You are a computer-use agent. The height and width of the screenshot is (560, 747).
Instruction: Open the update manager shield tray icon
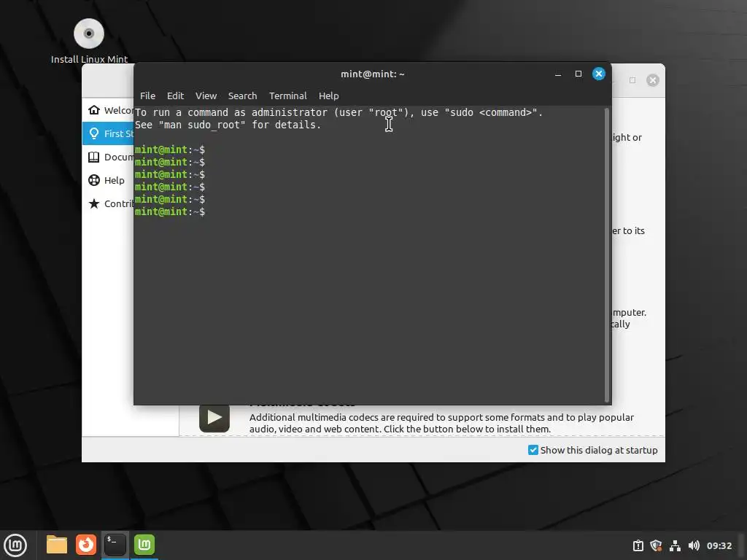[x=656, y=545]
